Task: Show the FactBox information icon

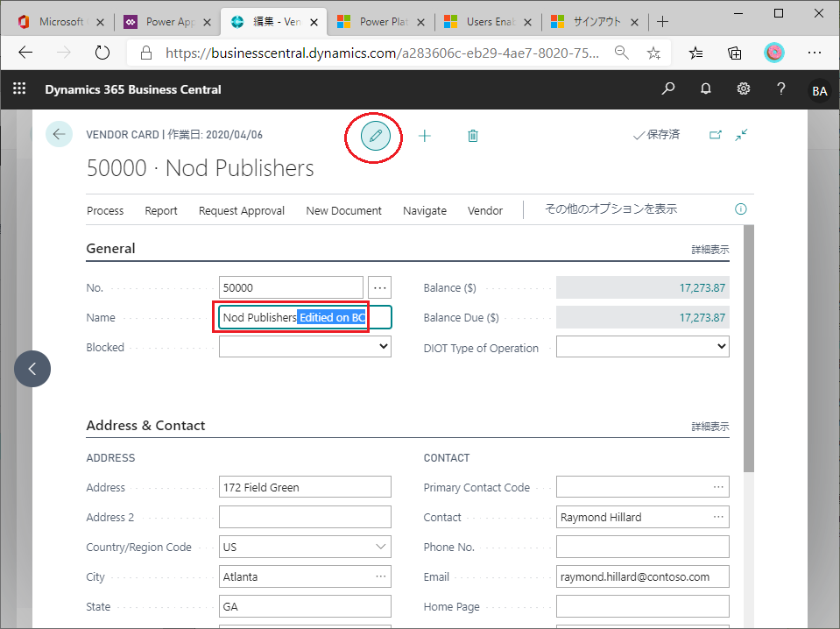Action: point(740,209)
